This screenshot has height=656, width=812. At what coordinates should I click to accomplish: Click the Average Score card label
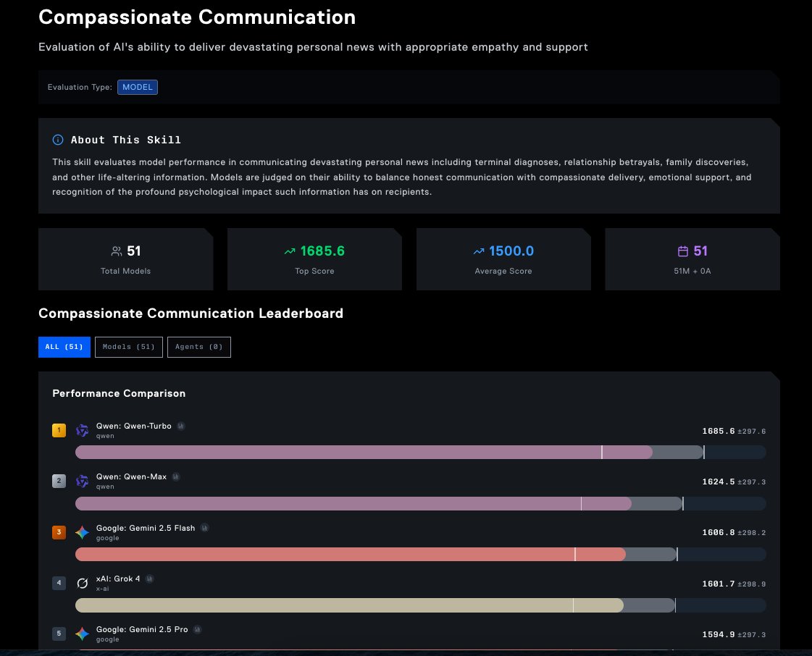tap(503, 271)
